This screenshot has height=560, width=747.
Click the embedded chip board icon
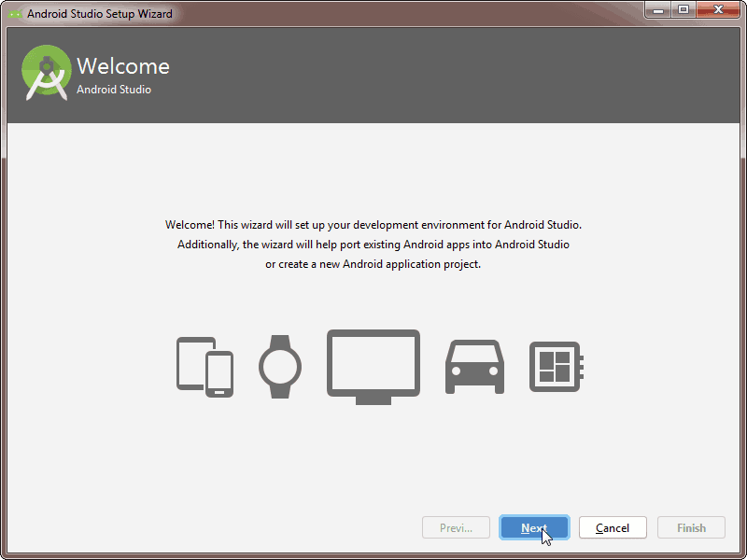point(557,367)
